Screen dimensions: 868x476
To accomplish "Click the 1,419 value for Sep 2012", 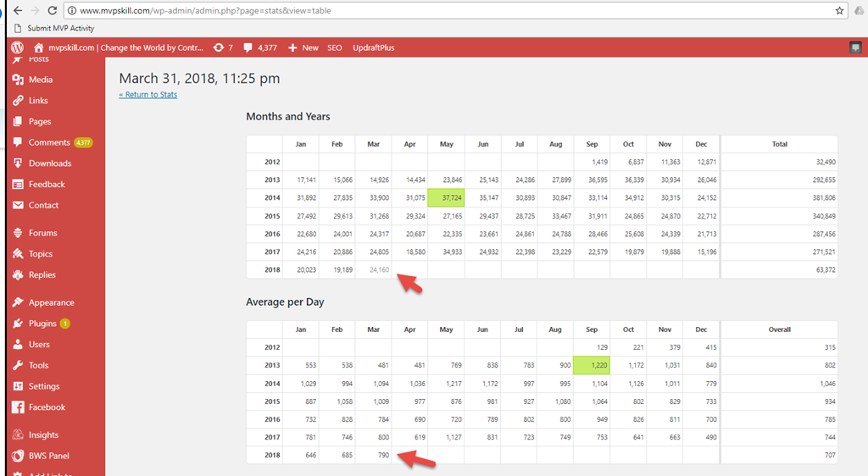I will click(599, 162).
